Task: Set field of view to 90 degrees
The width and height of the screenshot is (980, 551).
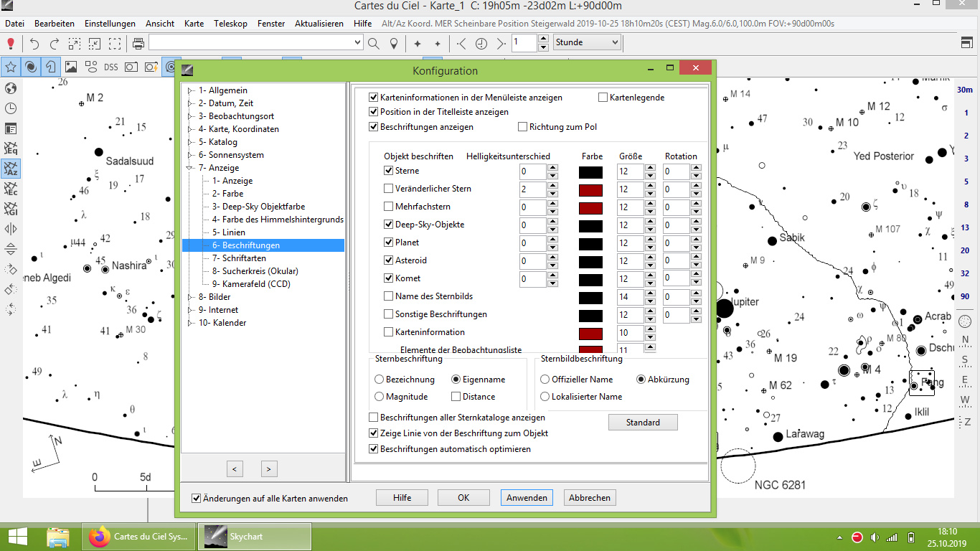Action: point(965,296)
